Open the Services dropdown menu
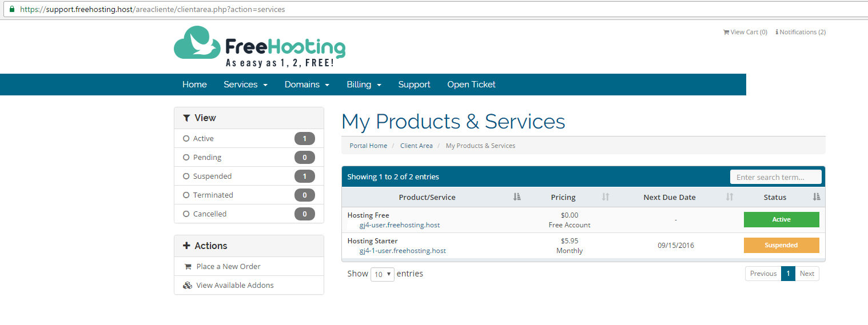The width and height of the screenshot is (868, 325). click(x=245, y=85)
